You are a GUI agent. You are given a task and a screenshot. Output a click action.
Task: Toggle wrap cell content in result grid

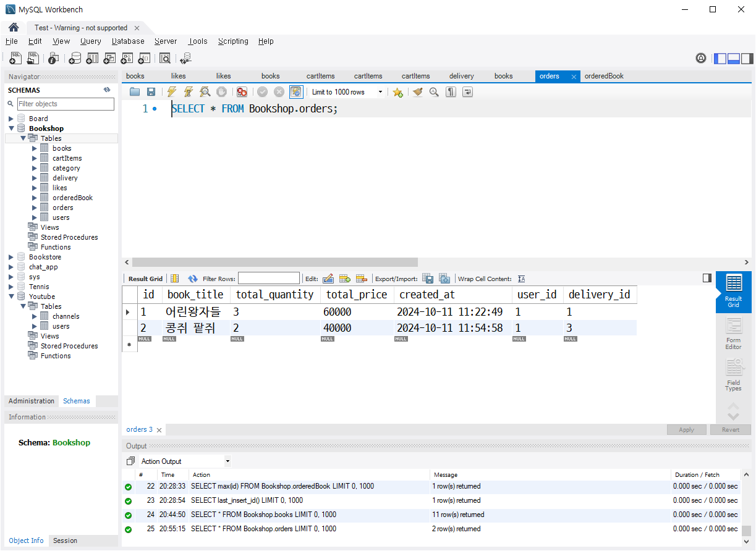[x=522, y=279]
